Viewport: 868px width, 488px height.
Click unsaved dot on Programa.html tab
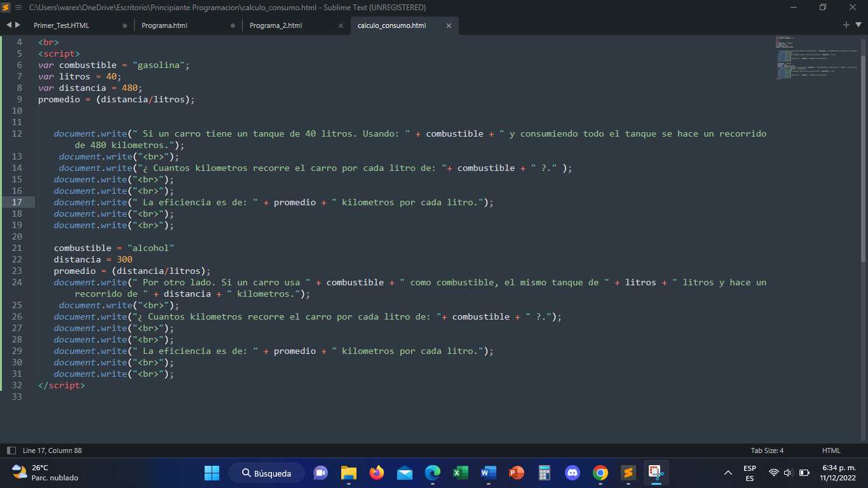pyautogui.click(x=233, y=25)
